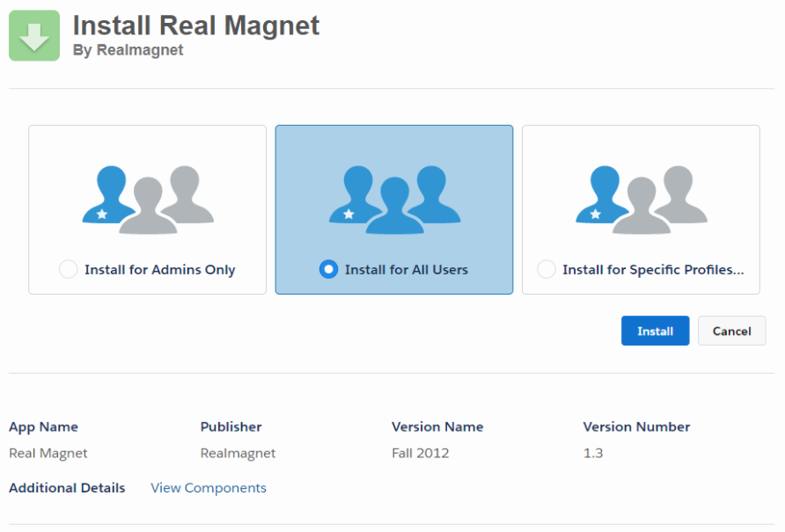Screen dimensions: 785x532
Task: Click the Publisher value 'Realmagnet'
Action: coord(238,454)
